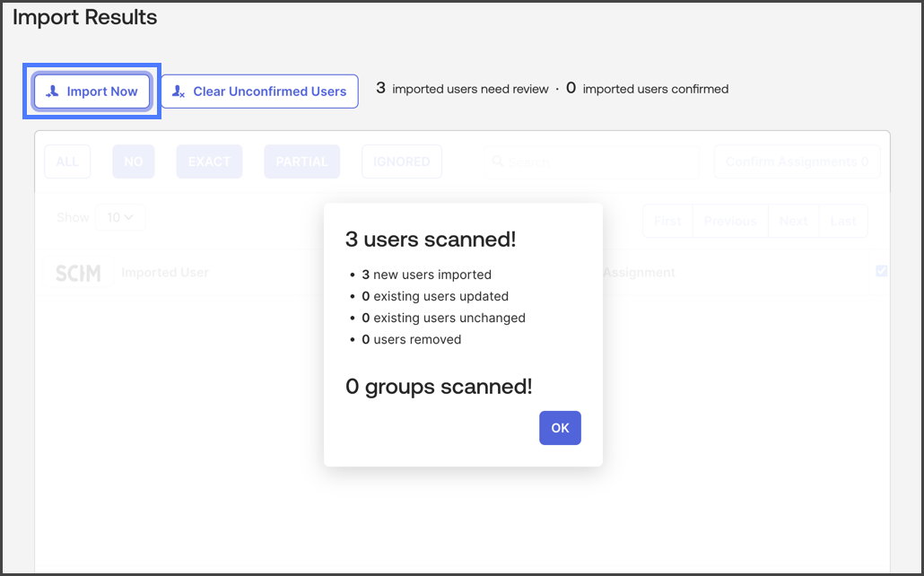Viewport: 924px width, 576px height.
Task: Show PARTIAL match results
Action: pyautogui.click(x=301, y=161)
